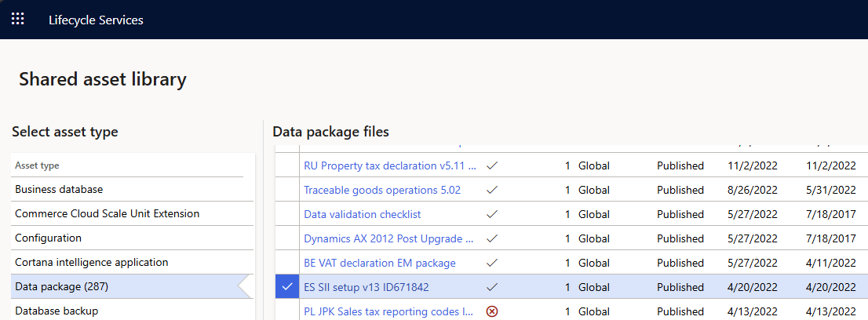Click the Asset type column header
The height and width of the screenshot is (320, 868).
click(37, 165)
